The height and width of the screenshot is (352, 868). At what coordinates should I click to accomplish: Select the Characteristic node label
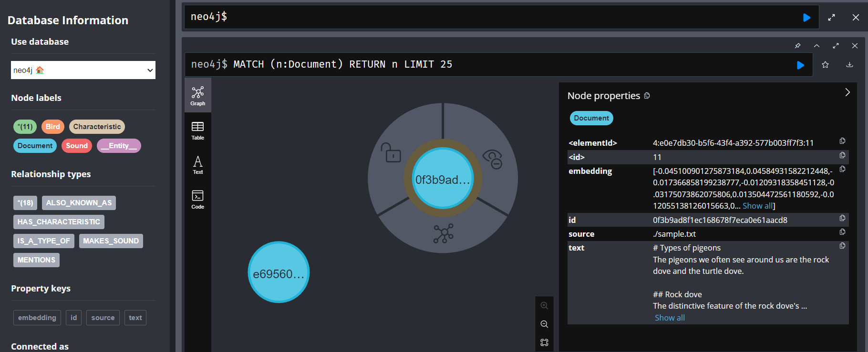click(97, 127)
